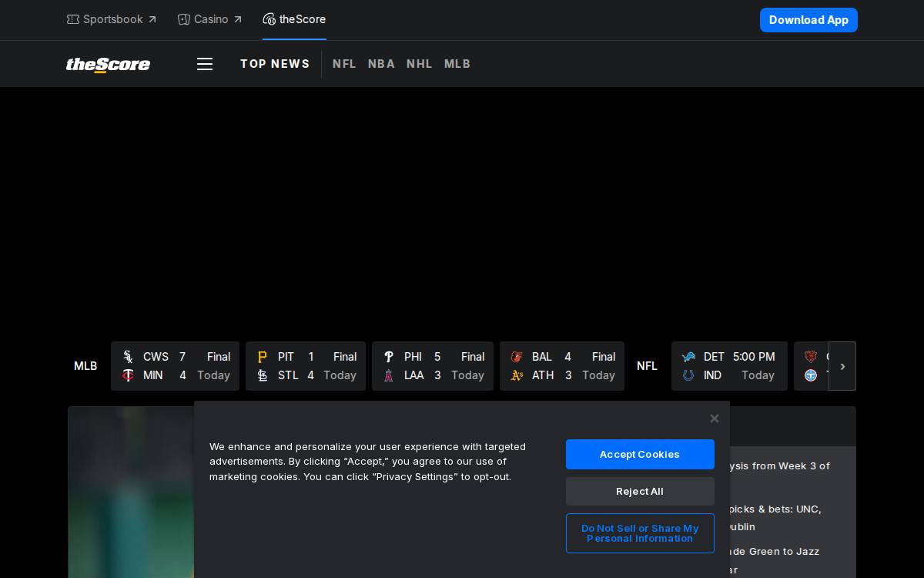Open the Sportsbook external link

[x=112, y=19]
